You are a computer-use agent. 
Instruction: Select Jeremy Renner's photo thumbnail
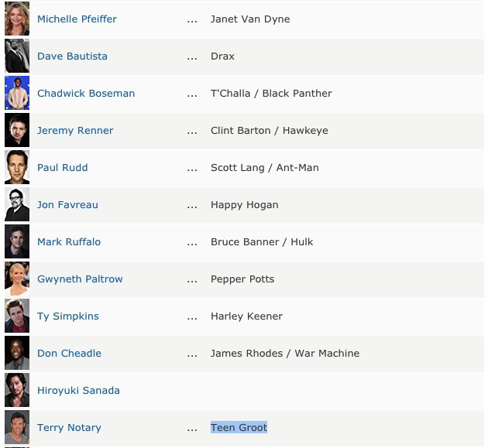pos(17,130)
